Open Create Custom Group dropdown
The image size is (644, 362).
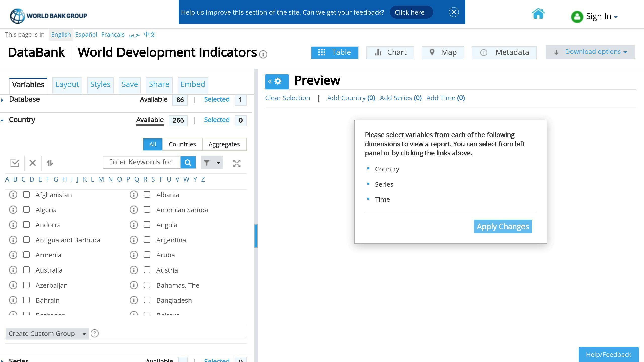click(x=47, y=334)
